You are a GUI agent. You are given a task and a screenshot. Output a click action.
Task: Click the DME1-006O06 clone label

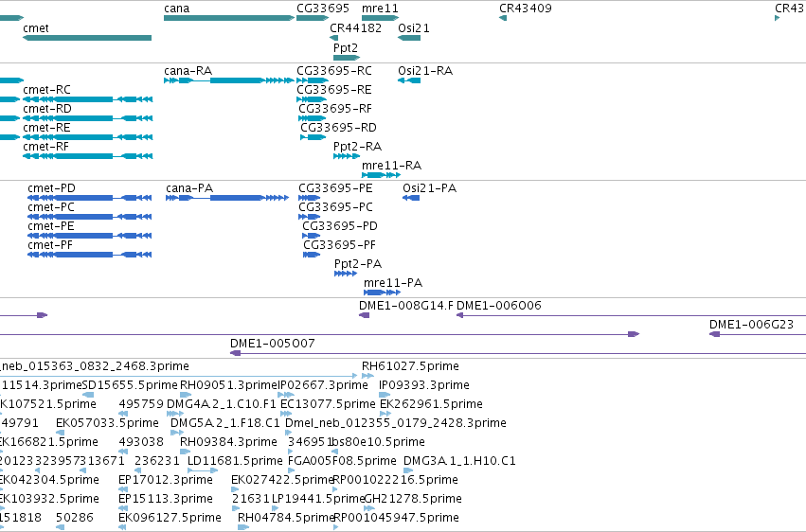coord(498,306)
